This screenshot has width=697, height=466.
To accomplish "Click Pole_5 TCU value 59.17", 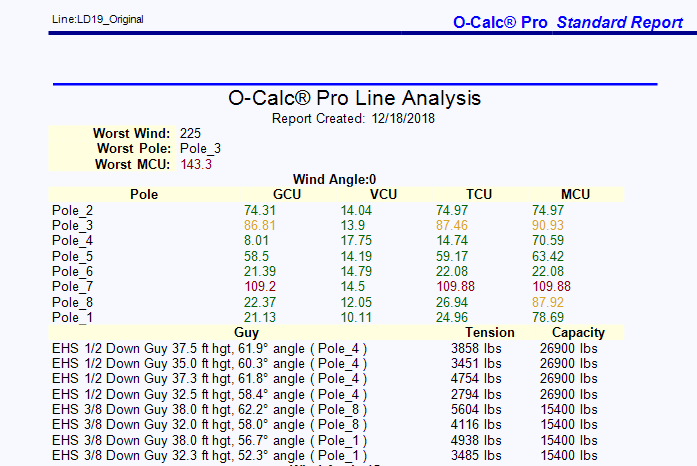I will point(452,257).
